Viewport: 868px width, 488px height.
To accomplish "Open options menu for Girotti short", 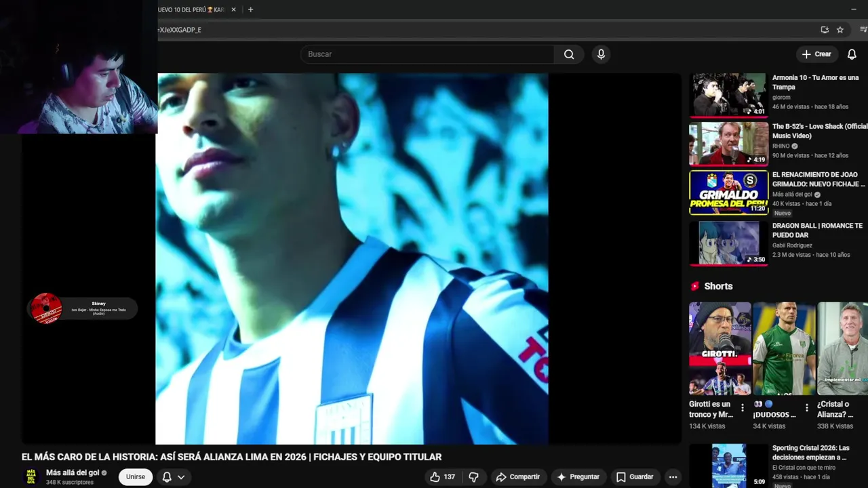I will coord(743,408).
